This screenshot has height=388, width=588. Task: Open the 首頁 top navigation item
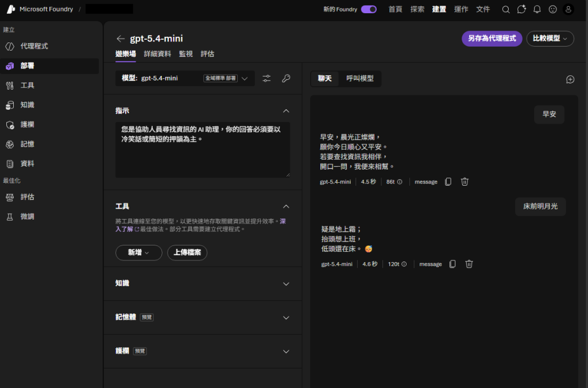point(395,9)
